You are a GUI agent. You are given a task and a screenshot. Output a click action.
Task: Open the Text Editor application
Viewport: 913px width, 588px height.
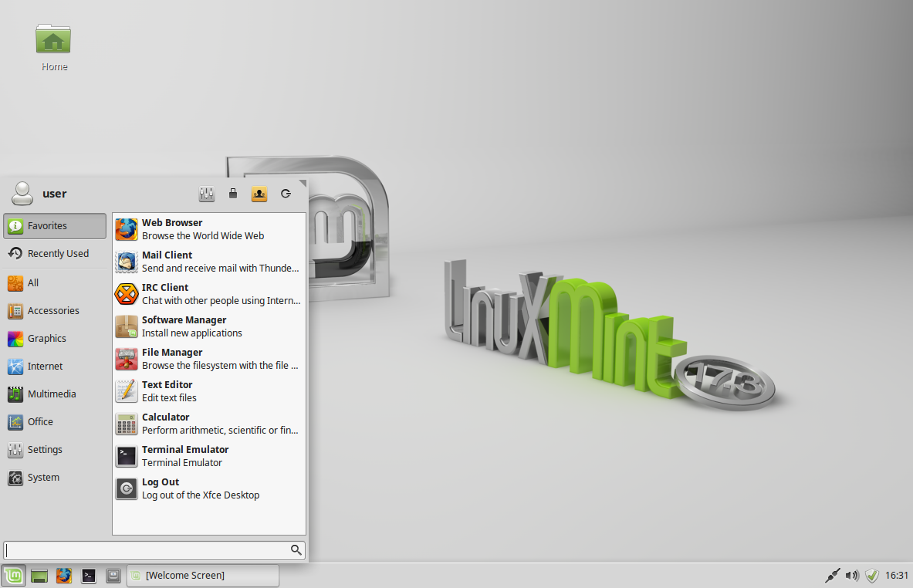[x=209, y=391]
